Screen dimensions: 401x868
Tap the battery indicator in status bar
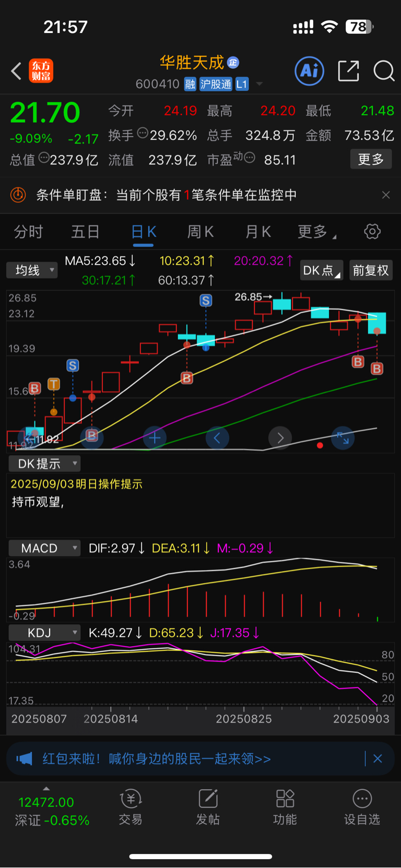[360, 26]
